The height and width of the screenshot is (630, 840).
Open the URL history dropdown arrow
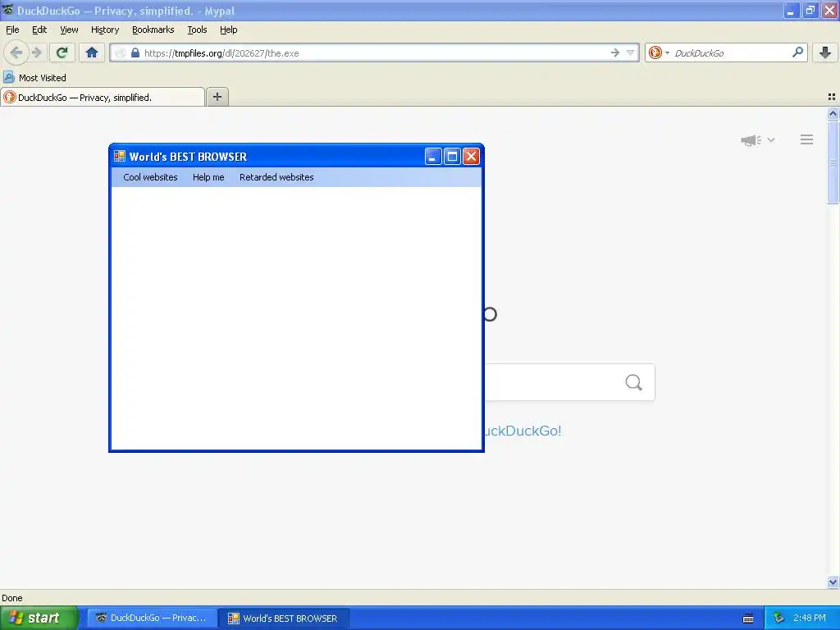pyautogui.click(x=631, y=52)
